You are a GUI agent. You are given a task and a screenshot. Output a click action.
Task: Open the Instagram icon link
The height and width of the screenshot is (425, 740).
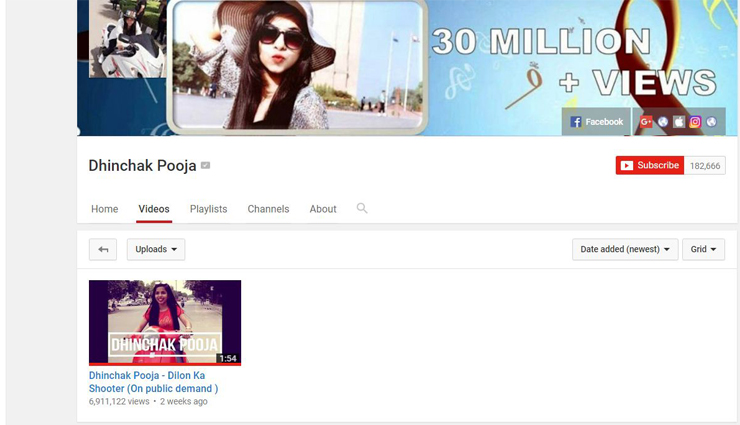(695, 122)
